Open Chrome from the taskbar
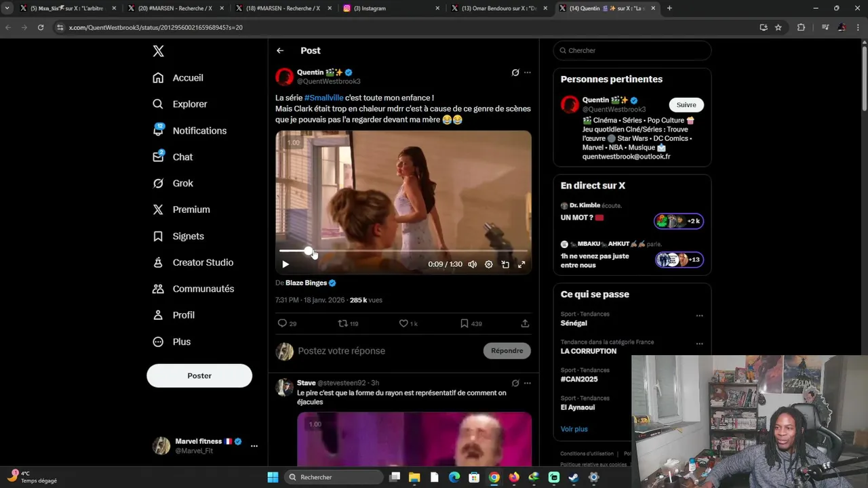 coord(494,477)
